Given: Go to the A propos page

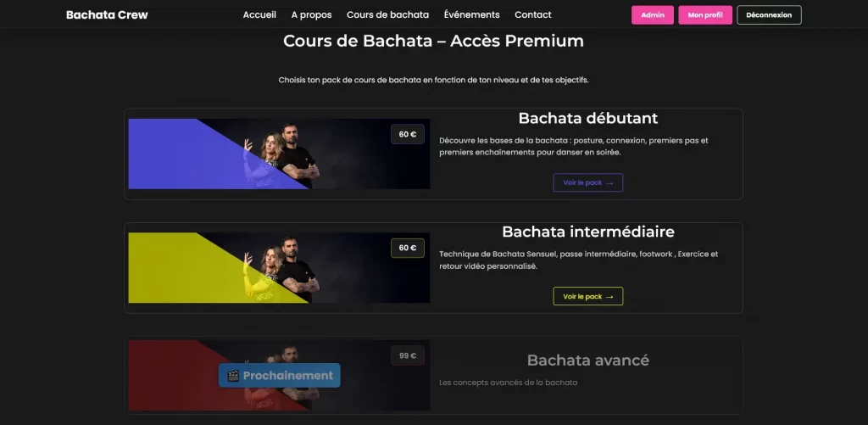Looking at the screenshot, I should pos(312,15).
